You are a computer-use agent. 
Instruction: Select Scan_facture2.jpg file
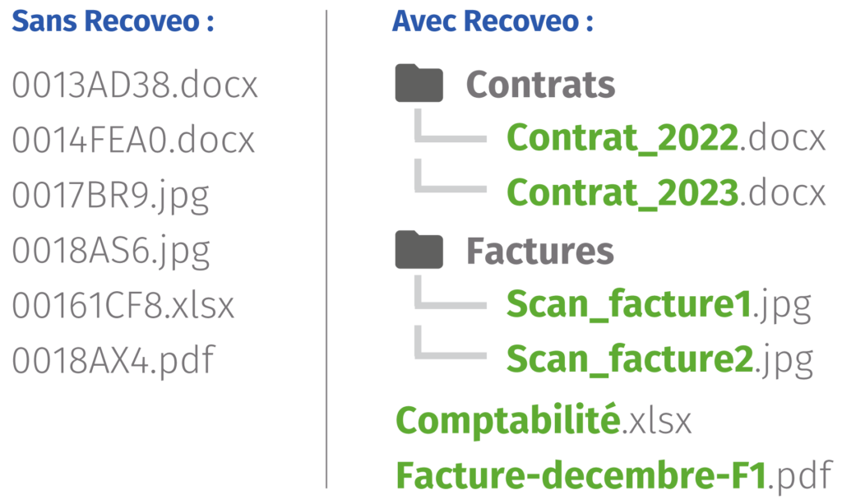(x=660, y=361)
